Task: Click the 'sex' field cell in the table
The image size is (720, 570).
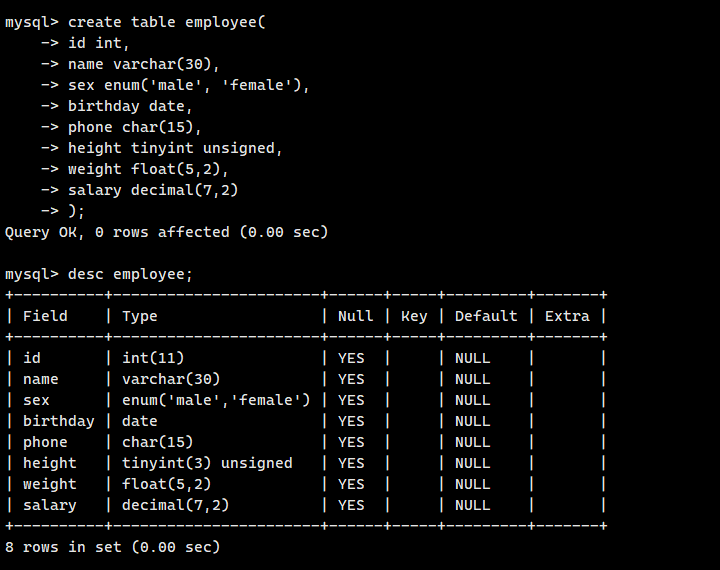Action: (x=36, y=401)
